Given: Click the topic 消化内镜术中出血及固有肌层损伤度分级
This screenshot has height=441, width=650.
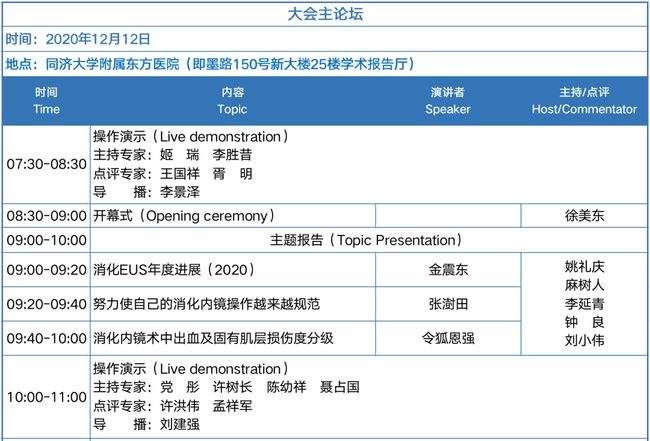Looking at the screenshot, I should coord(213,339).
